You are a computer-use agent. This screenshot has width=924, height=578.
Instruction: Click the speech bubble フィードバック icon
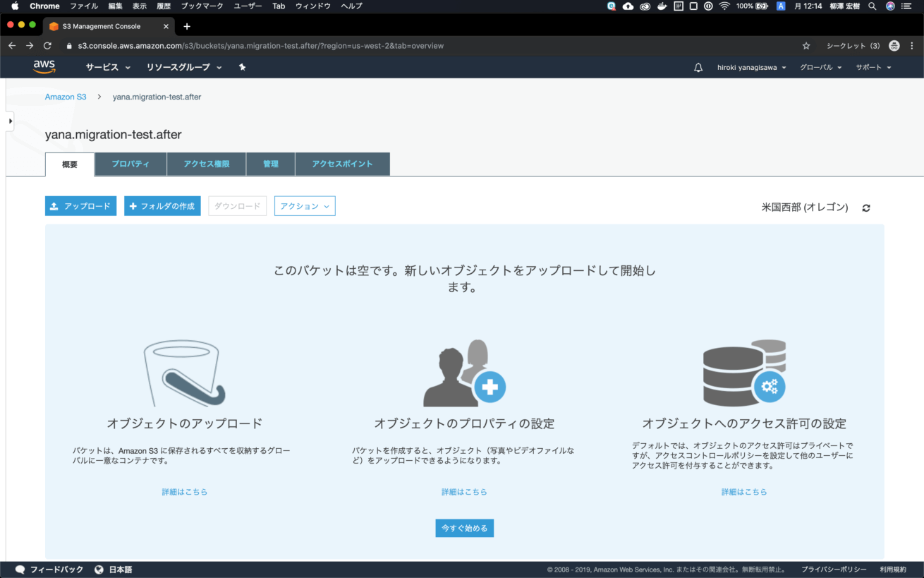click(x=20, y=570)
